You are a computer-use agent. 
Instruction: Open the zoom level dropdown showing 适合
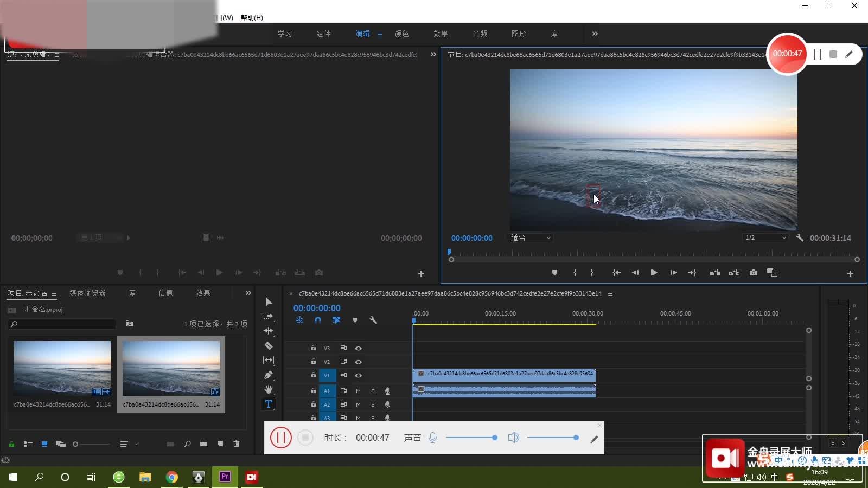coord(531,237)
